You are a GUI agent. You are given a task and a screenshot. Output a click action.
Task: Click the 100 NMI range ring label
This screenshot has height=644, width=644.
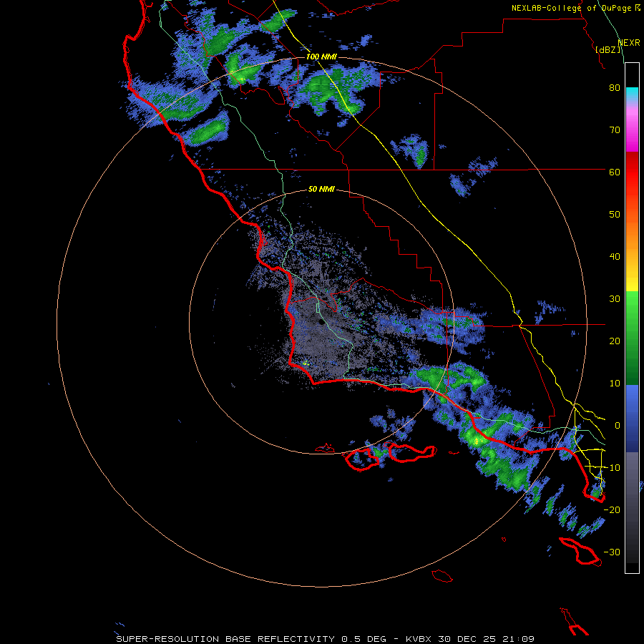(321, 57)
